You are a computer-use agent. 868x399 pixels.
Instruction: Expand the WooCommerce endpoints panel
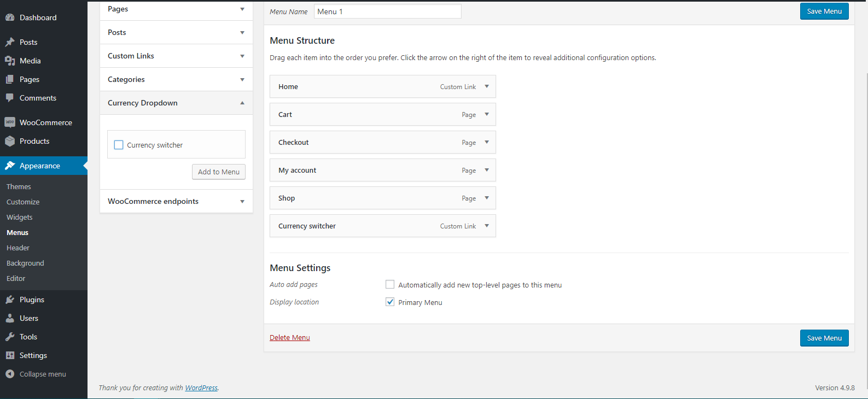click(x=242, y=202)
